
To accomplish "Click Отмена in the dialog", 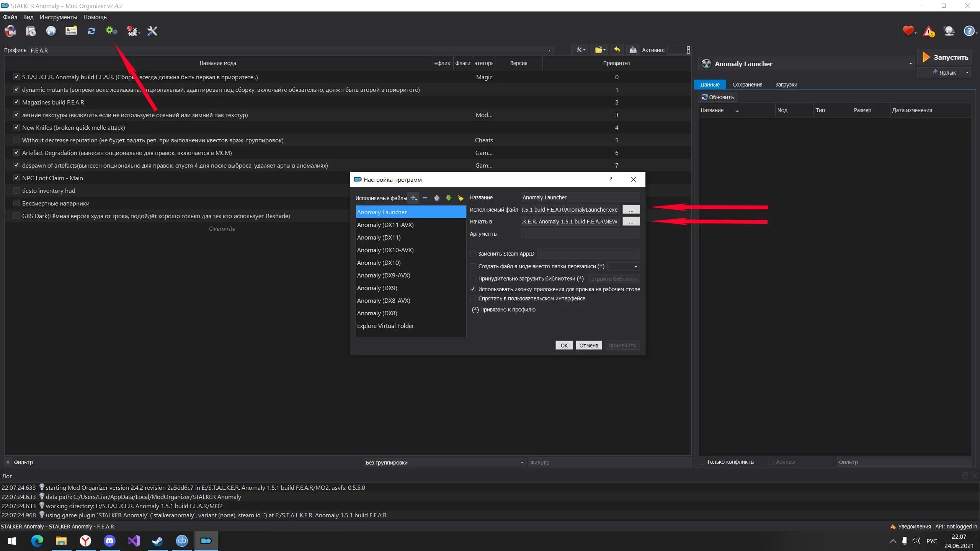I will click(x=588, y=346).
